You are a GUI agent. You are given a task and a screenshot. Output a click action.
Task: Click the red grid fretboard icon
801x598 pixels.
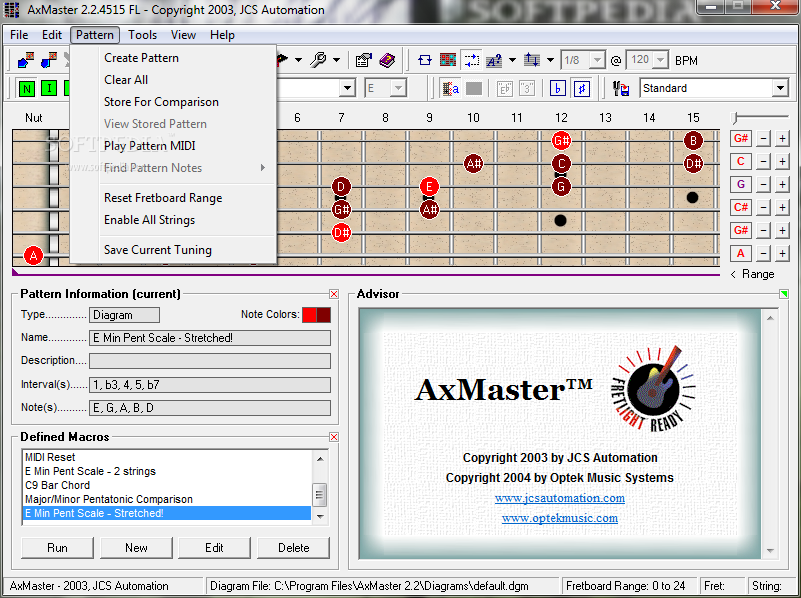point(448,60)
